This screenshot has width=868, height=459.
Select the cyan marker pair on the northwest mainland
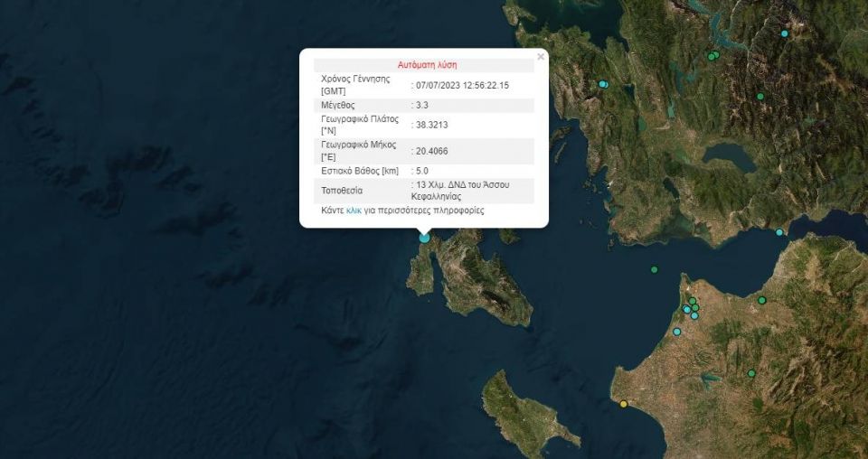pyautogui.click(x=603, y=84)
